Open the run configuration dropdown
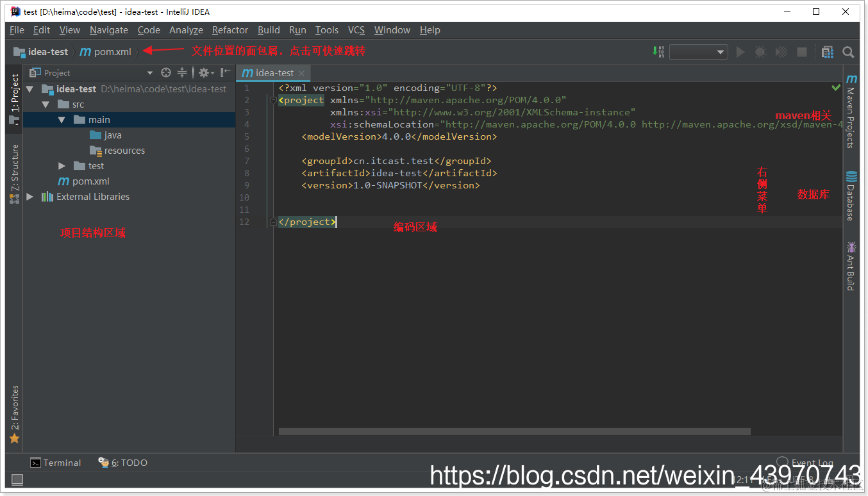 [698, 52]
